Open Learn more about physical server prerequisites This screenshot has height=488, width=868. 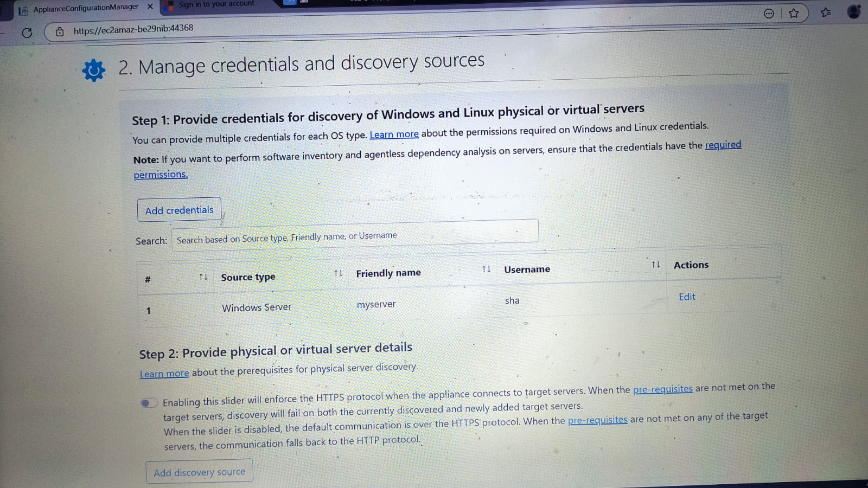[164, 374]
